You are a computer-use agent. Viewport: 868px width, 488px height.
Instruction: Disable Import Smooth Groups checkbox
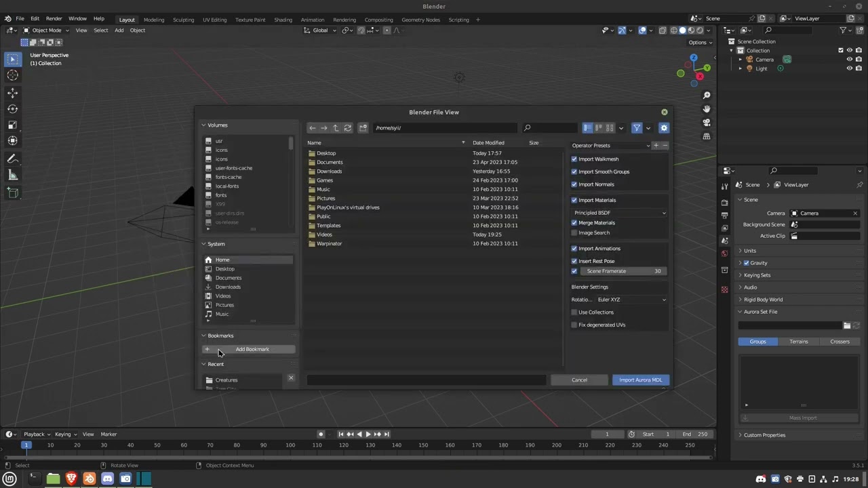click(574, 172)
